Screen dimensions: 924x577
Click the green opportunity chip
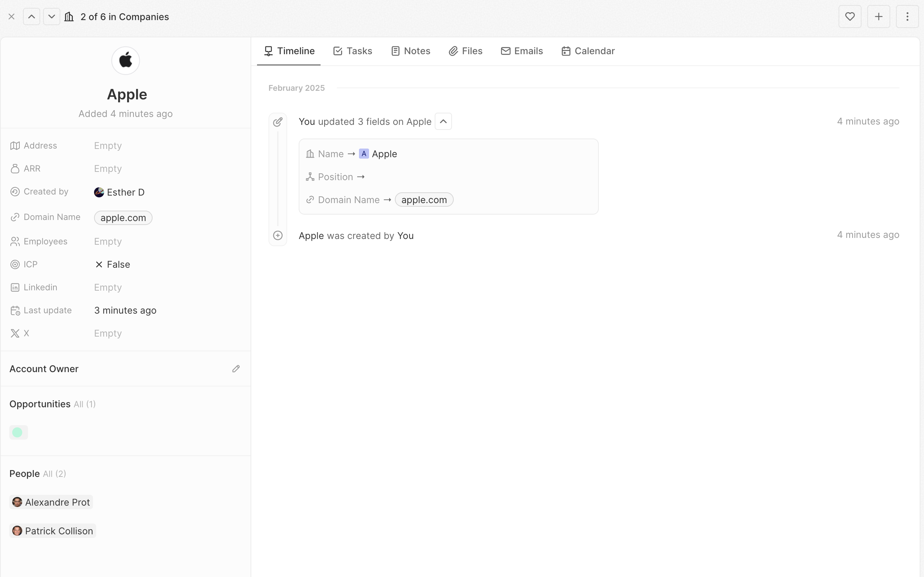(18, 432)
